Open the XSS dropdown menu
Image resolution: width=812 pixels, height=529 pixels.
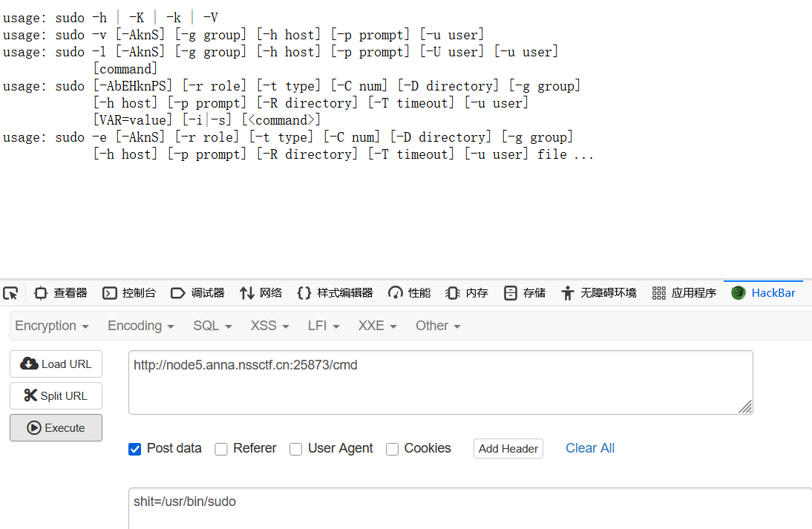[269, 325]
